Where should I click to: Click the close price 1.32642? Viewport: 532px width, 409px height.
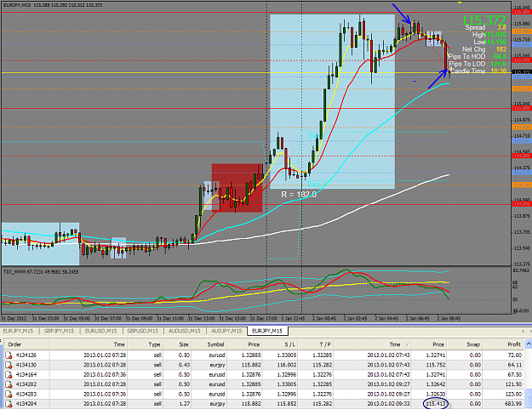[x=435, y=384]
